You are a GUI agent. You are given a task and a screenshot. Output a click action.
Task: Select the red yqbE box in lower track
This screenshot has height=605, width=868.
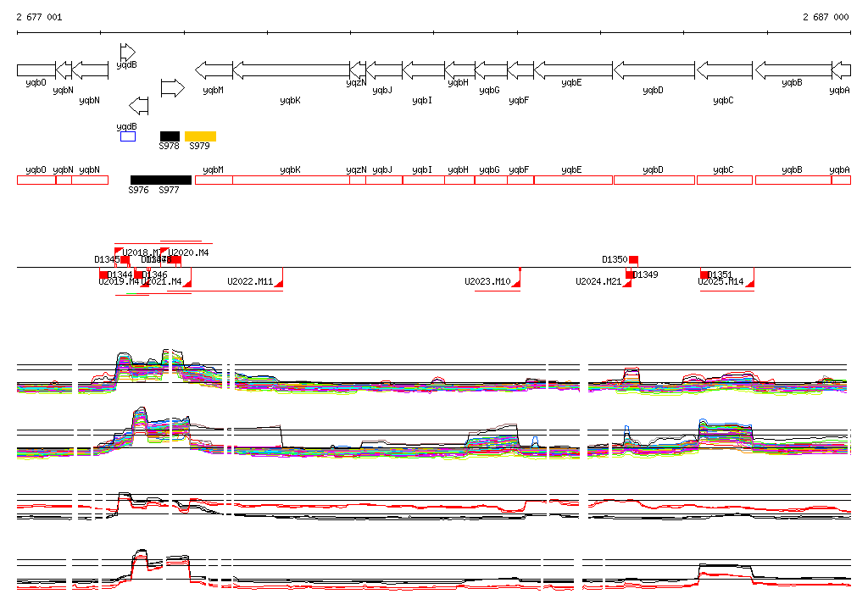click(x=574, y=180)
